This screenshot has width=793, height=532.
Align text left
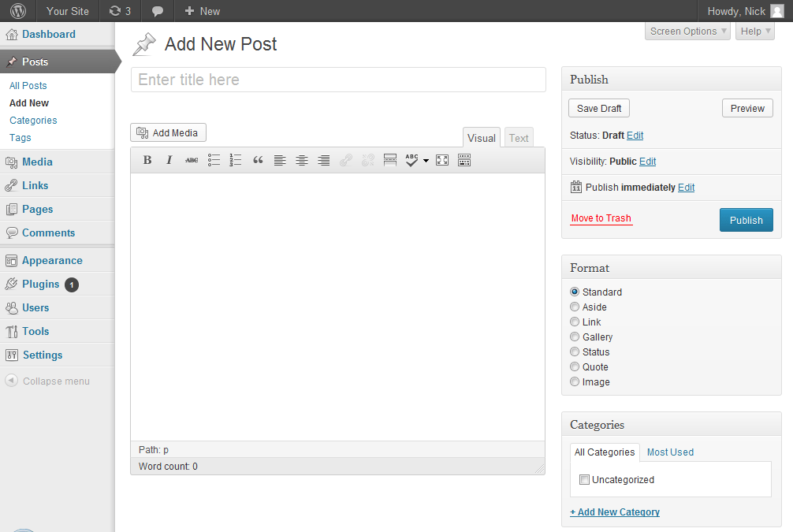(x=280, y=160)
